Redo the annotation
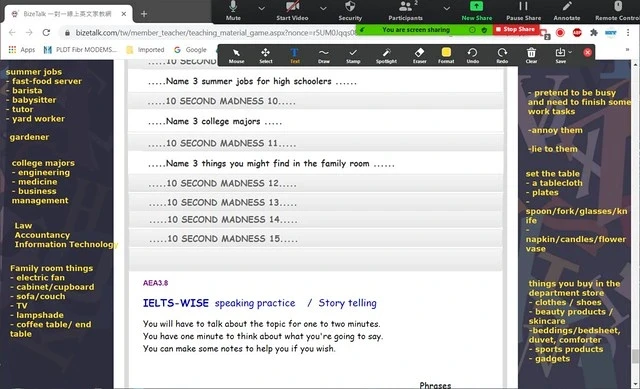Image resolution: width=640 pixels, height=389 pixels. pos(502,56)
